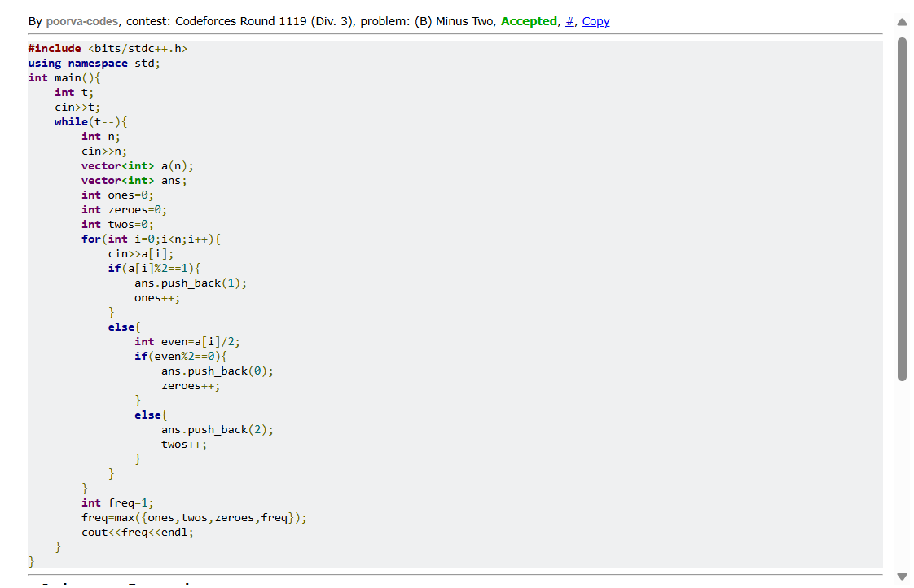Click the line 'while(t--){'

[x=91, y=122]
